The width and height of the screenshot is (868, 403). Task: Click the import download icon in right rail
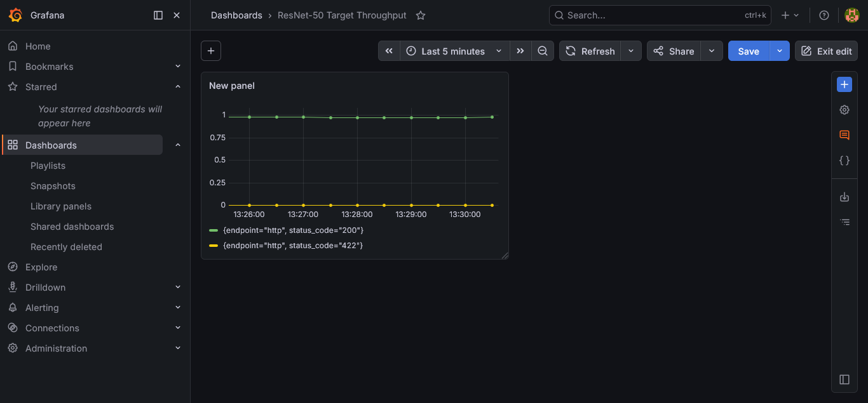[844, 197]
